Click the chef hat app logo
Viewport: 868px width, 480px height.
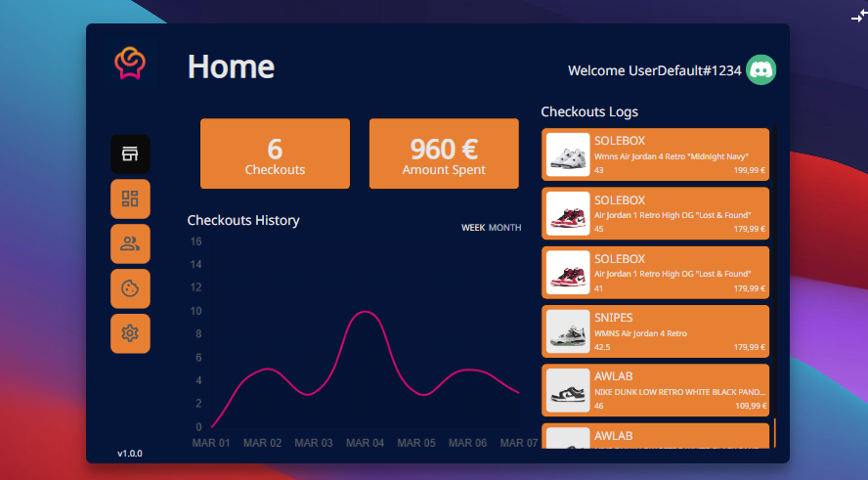pyautogui.click(x=130, y=64)
